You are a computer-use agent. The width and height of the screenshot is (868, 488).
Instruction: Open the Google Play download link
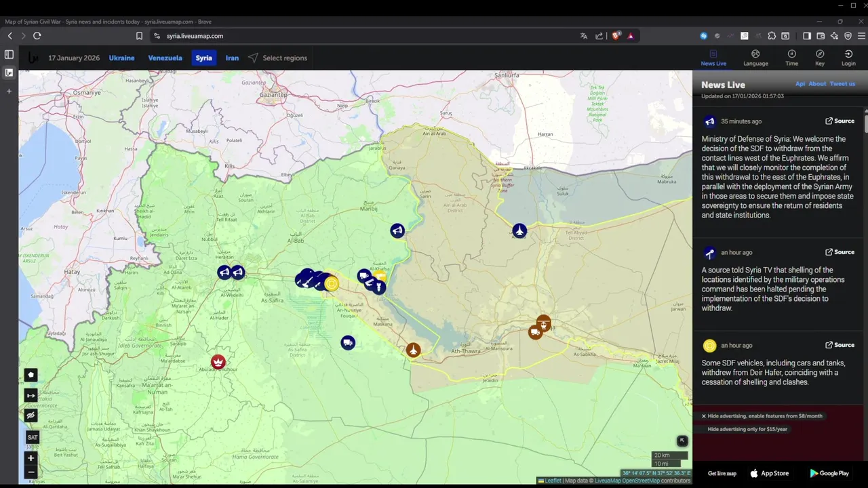coord(829,474)
